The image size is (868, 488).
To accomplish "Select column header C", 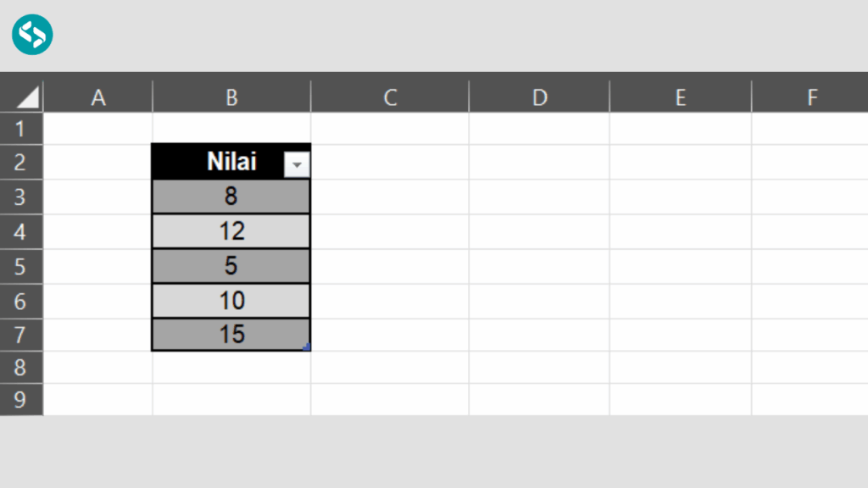I will [389, 97].
